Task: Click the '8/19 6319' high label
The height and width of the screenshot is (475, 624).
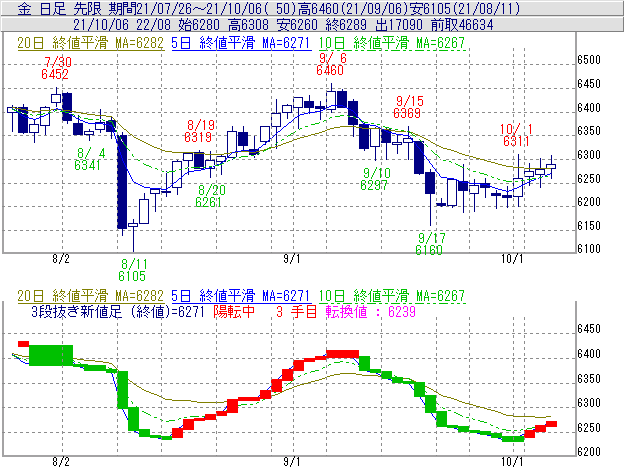Action: click(x=199, y=131)
